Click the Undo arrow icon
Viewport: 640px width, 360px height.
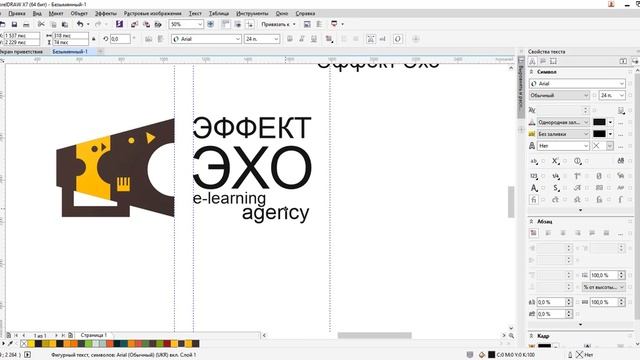pos(80,24)
